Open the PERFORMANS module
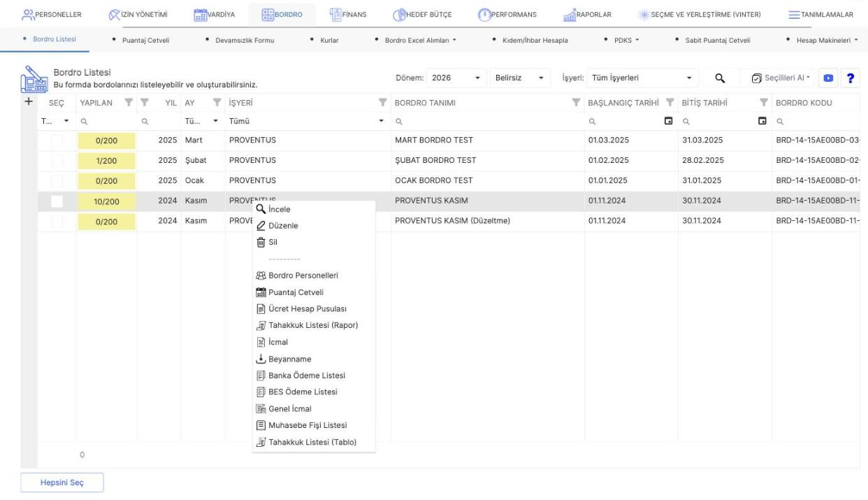Viewport: 868px width, 500px height. (507, 15)
